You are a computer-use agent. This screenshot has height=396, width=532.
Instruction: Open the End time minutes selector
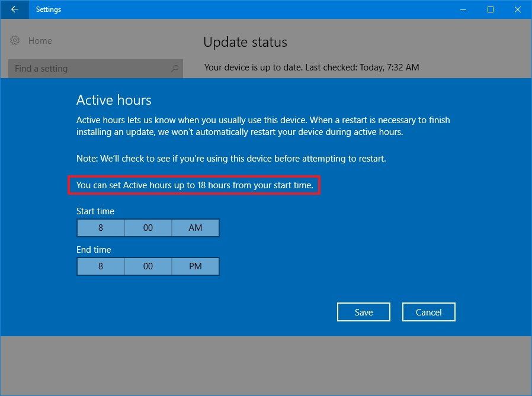(x=148, y=266)
